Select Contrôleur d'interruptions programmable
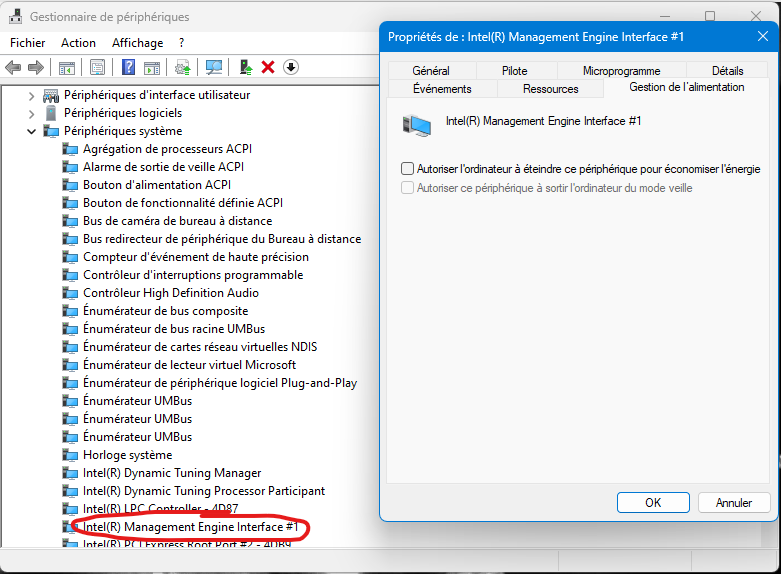Image resolution: width=781 pixels, height=574 pixels. tap(193, 275)
